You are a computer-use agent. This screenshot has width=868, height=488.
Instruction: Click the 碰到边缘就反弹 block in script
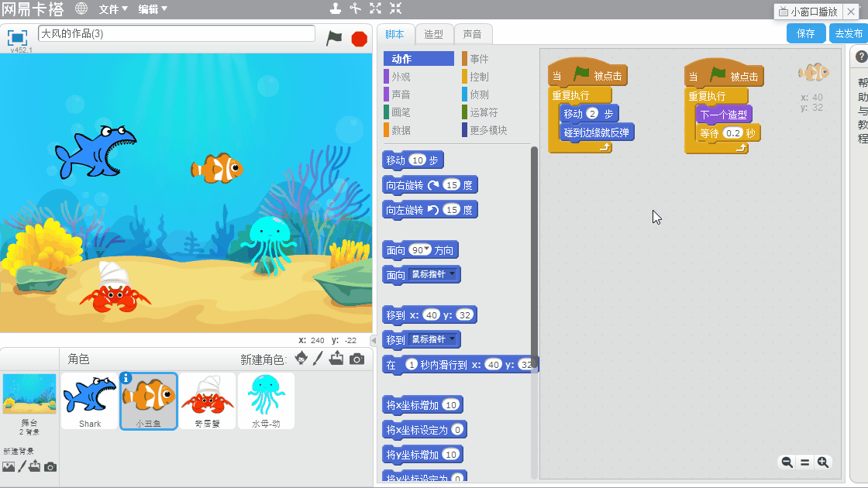coord(597,132)
